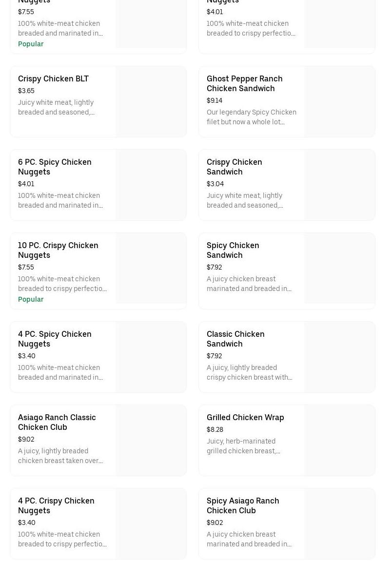Open Asiago Ranch Classic Chicken Club item
This screenshot has height=561, width=392.
pos(57,422)
